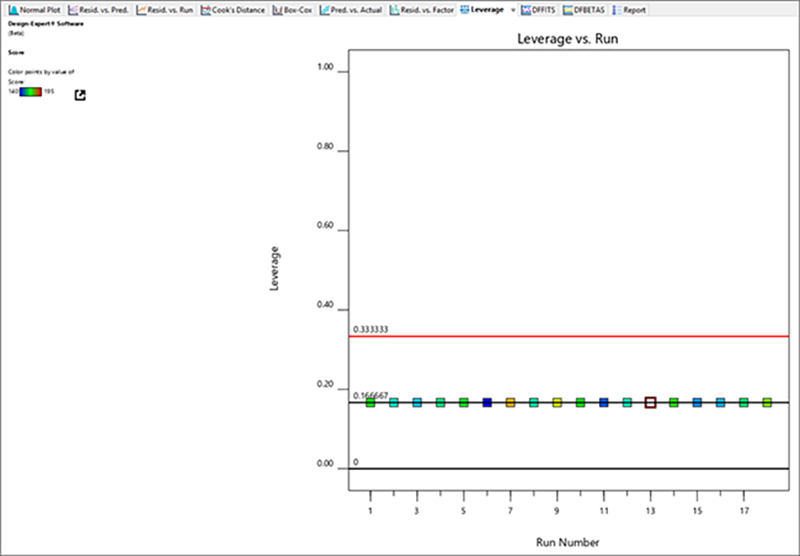This screenshot has width=800, height=556.
Task: Click the Leverage vs. Run chart title
Action: tap(567, 39)
